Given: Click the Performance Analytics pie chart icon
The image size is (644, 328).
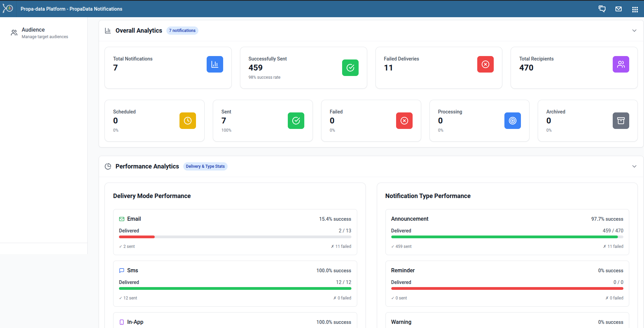Looking at the screenshot, I should click(x=108, y=166).
